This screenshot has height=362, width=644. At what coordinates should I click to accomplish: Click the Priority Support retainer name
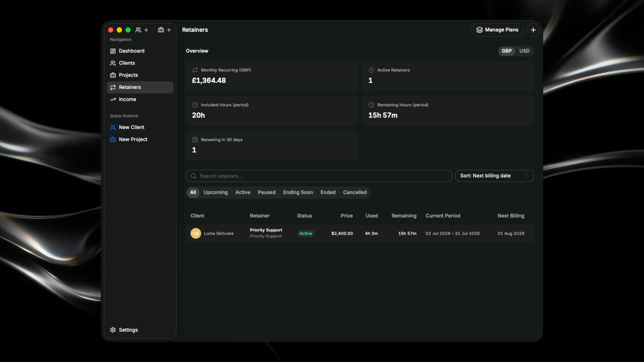pyautogui.click(x=266, y=230)
